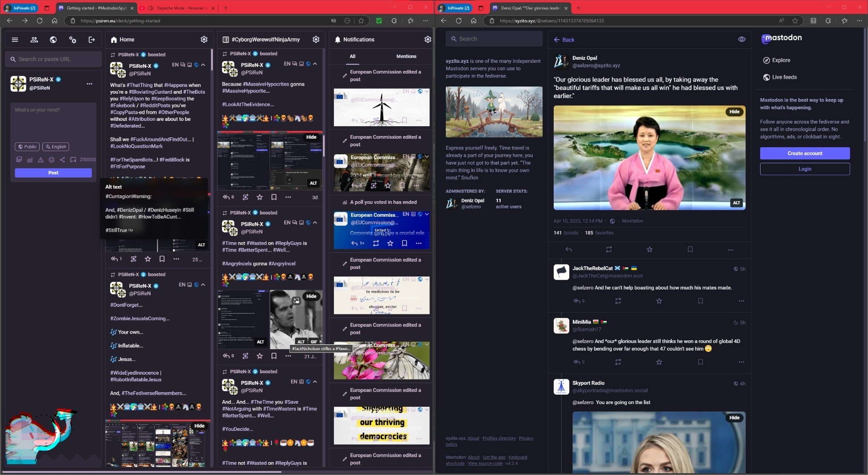The image size is (868, 475).
Task: Collapse the #MassiveHypocrites post using its chevron
Action: (315, 64)
